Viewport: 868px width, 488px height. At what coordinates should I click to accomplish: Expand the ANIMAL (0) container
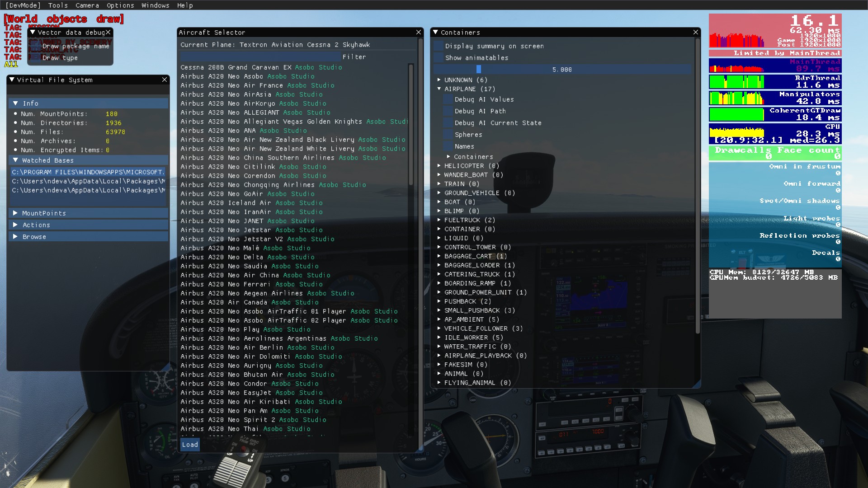[439, 374]
